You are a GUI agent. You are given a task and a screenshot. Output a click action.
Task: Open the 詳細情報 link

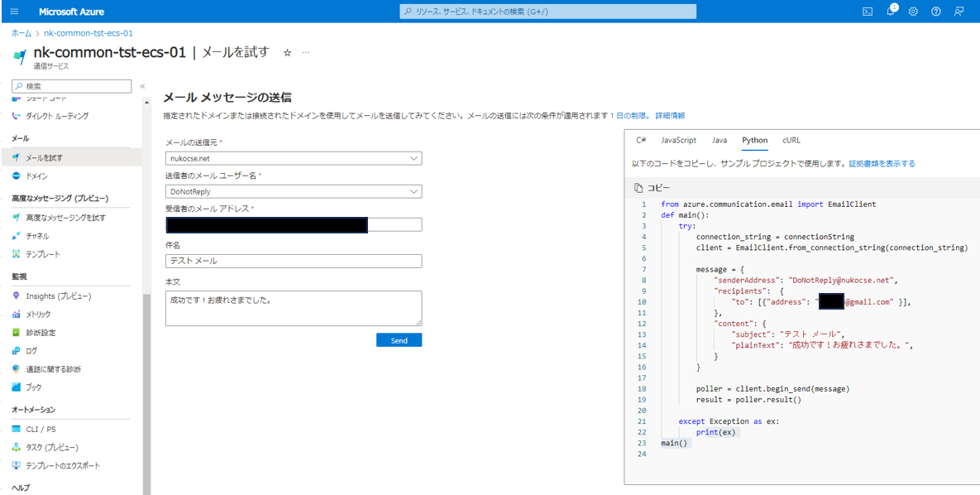click(x=669, y=116)
